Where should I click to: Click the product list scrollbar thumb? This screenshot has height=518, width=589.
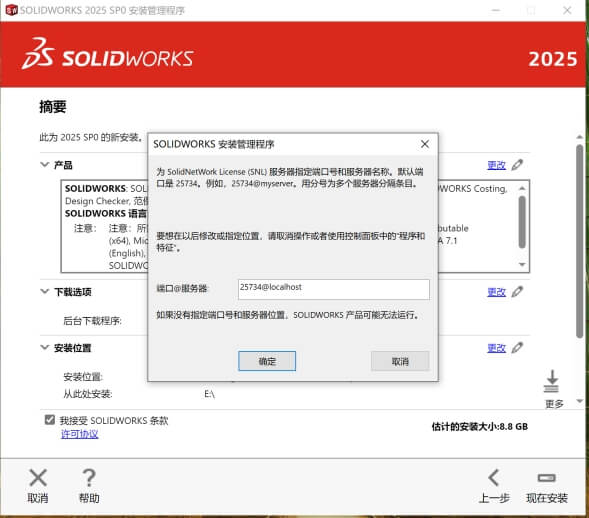click(522, 222)
